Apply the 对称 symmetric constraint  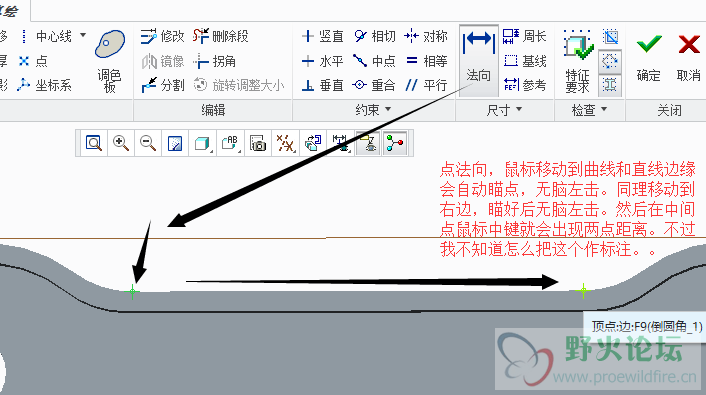(x=425, y=36)
